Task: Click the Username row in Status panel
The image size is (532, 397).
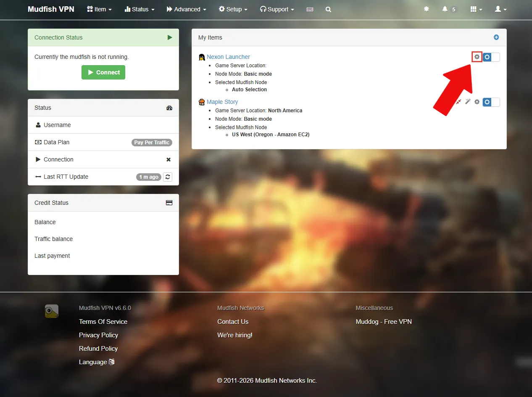Action: [103, 125]
